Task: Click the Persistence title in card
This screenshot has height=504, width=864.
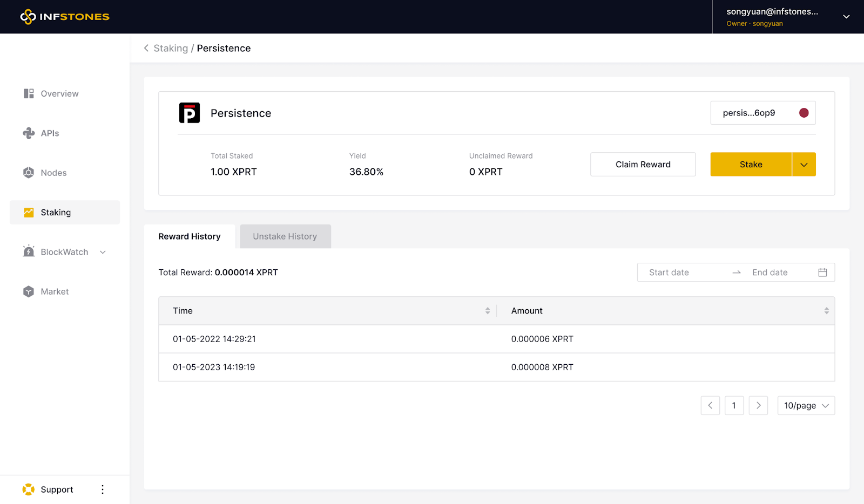Action: [241, 113]
